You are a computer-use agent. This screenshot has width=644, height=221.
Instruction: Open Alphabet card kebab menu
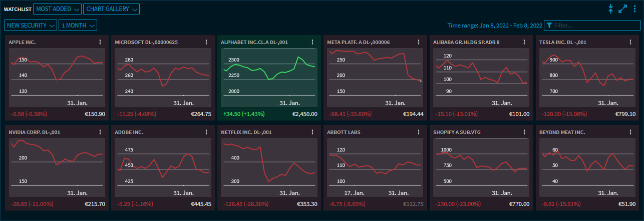(x=312, y=42)
